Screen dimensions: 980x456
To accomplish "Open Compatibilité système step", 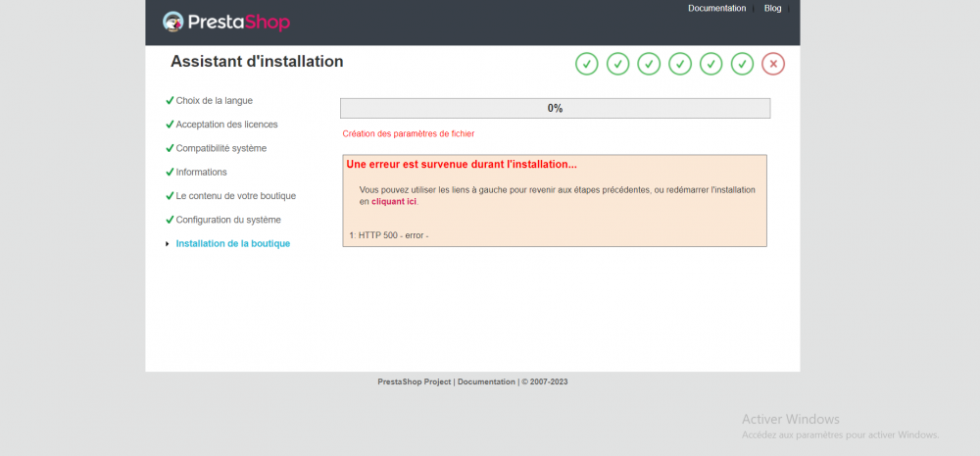I will (x=221, y=148).
